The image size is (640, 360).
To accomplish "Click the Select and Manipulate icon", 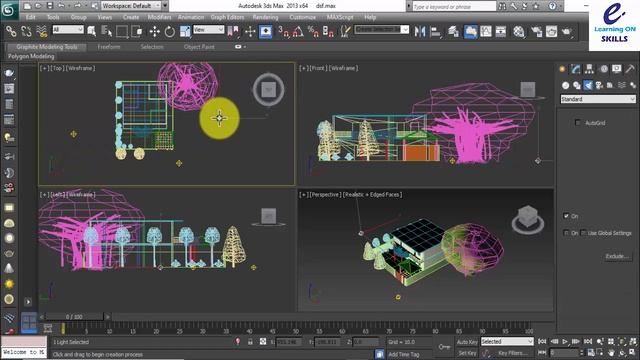I will click(250, 31).
